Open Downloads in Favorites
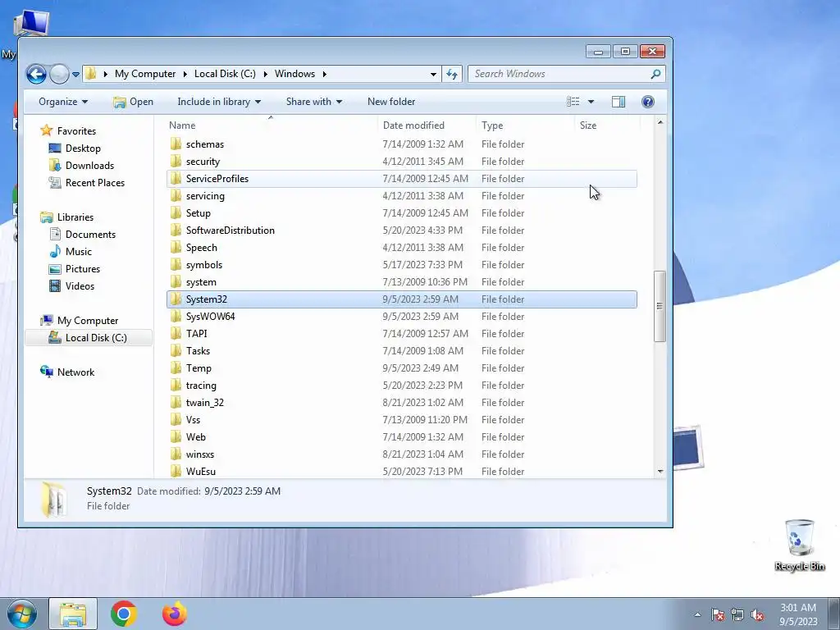The height and width of the screenshot is (630, 840). [x=89, y=166]
